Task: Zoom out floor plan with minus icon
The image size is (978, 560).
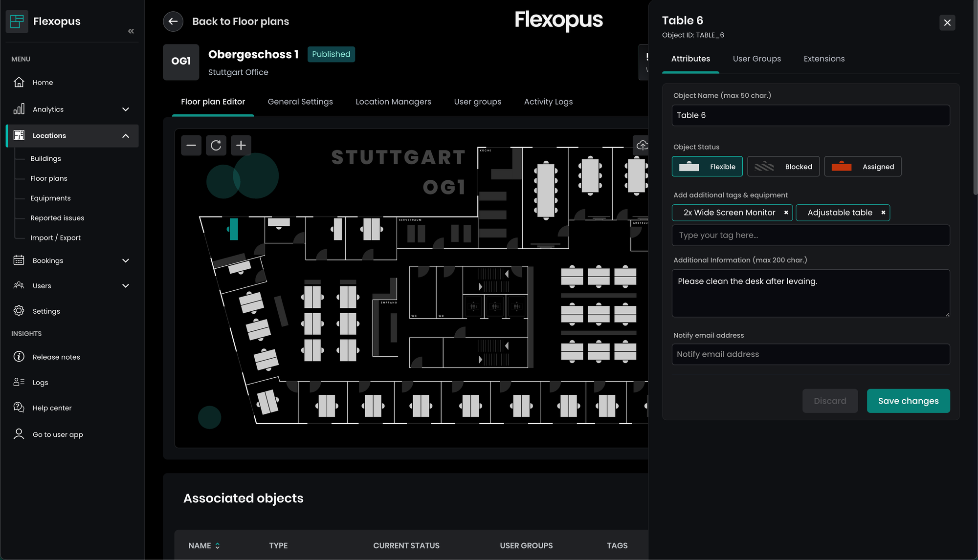Action: (x=191, y=146)
